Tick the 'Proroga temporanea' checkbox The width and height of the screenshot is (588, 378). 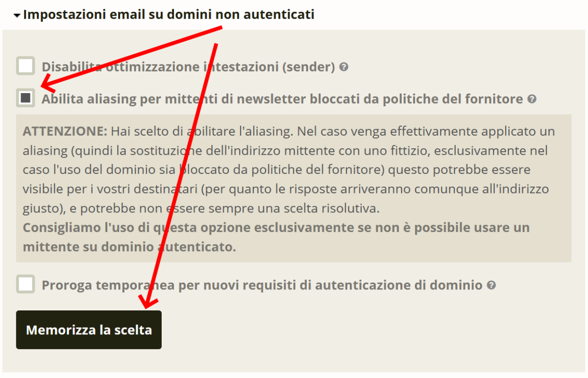click(x=25, y=284)
